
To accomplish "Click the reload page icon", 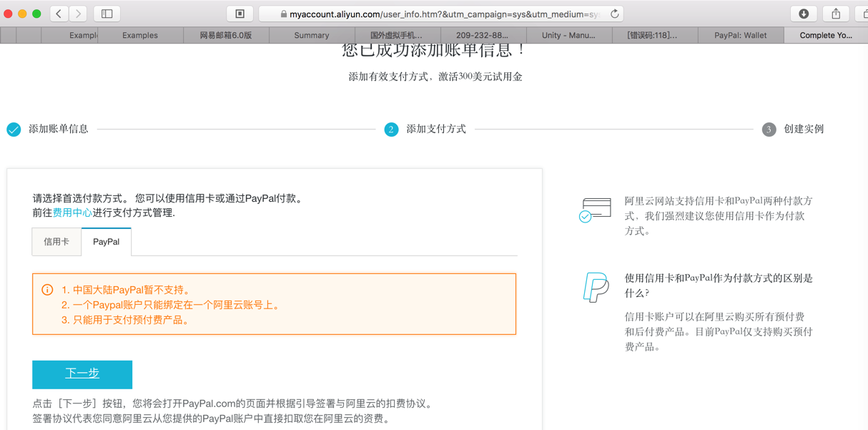I will [614, 14].
